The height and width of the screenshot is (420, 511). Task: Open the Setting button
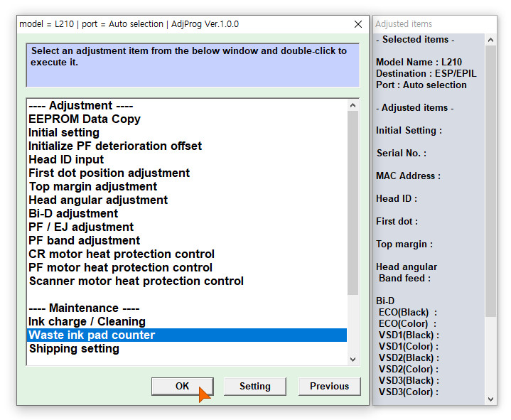(x=255, y=386)
